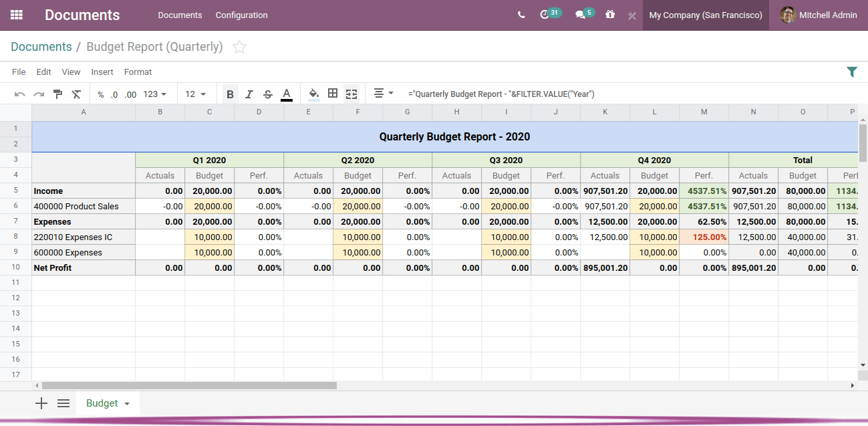
Task: Click the scroll right arrow on the horizontal scrollbar
Action: coord(852,386)
